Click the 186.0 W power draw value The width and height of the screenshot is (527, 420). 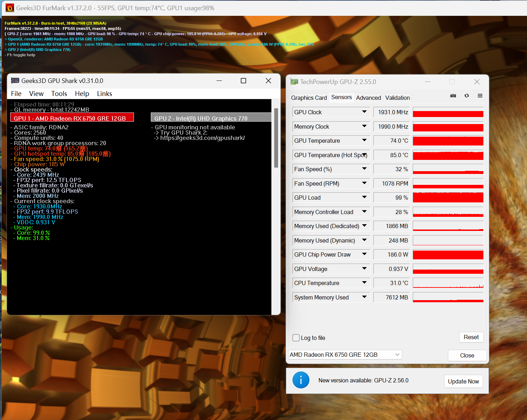tap(391, 254)
